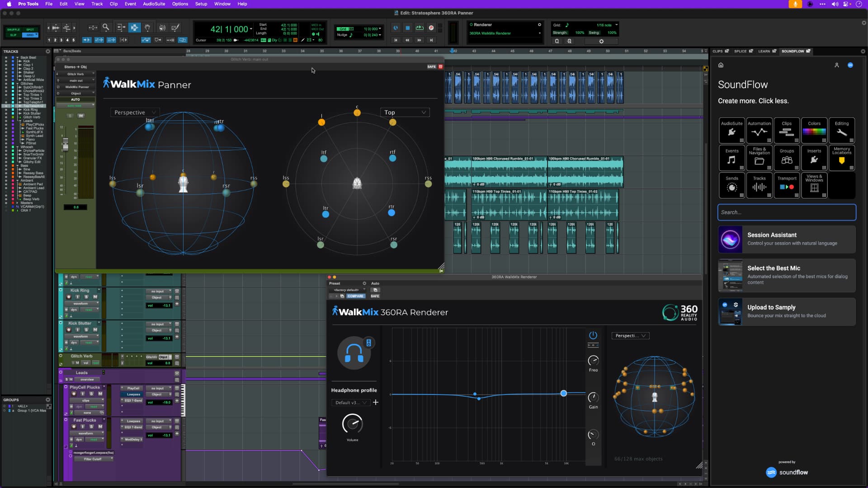
Task: Solo the Kick Ring track
Action: coord(86,297)
